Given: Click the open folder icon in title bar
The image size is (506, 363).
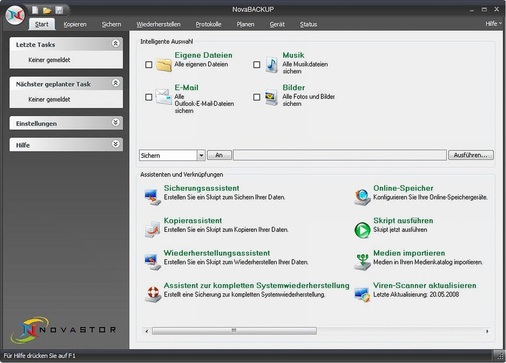Looking at the screenshot, I should click(47, 11).
